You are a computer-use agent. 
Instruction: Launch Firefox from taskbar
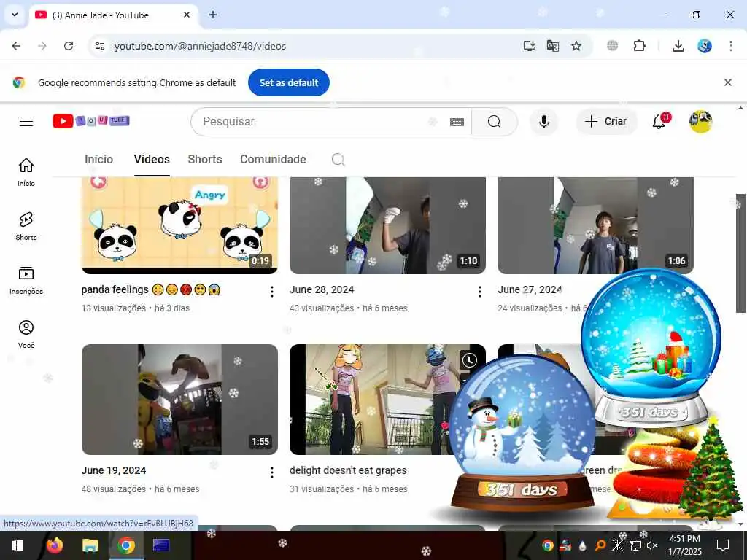(x=55, y=545)
